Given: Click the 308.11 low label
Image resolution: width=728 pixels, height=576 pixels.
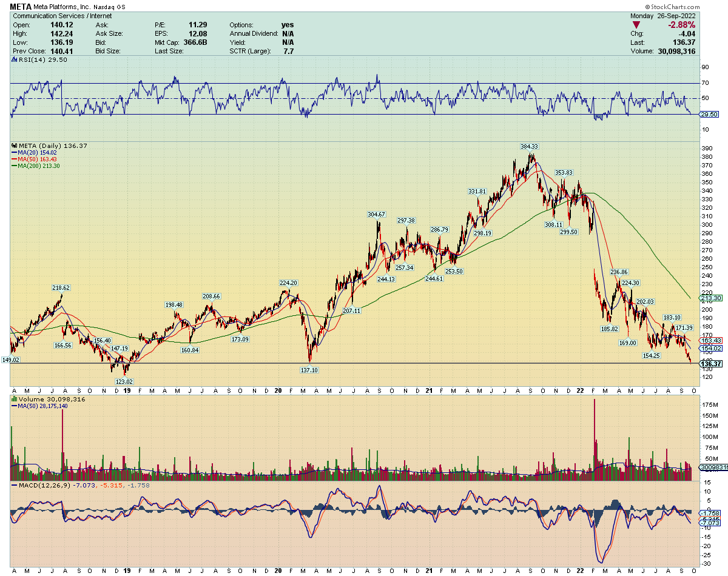Looking at the screenshot, I should pos(553,225).
